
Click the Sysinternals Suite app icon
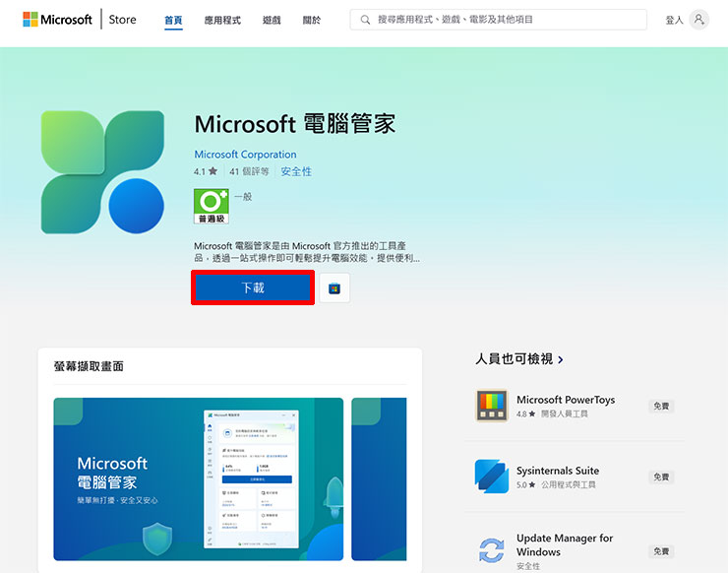492,477
